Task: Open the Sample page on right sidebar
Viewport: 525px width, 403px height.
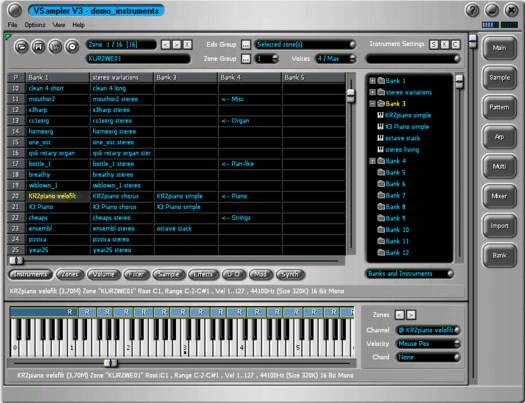Action: click(x=499, y=78)
